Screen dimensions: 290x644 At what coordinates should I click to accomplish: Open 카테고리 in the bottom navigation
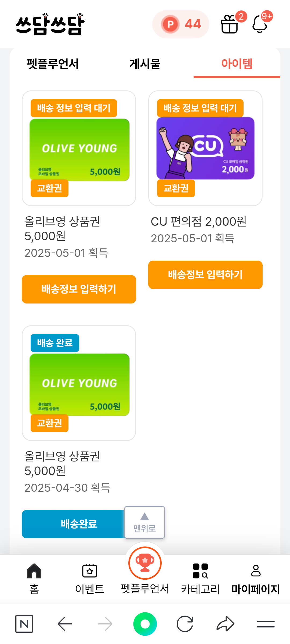tap(200, 578)
